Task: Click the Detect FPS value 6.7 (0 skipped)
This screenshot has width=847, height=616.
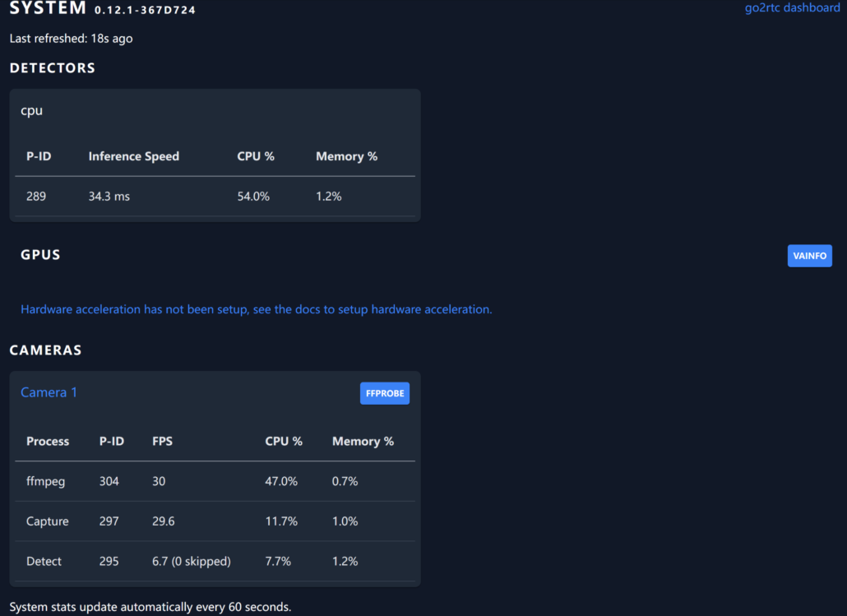Action: (191, 561)
